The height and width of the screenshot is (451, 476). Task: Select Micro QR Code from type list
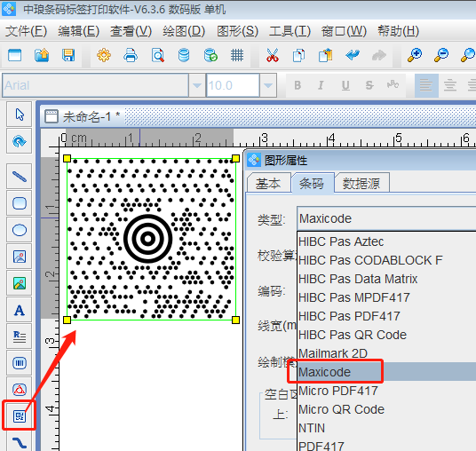click(x=341, y=409)
